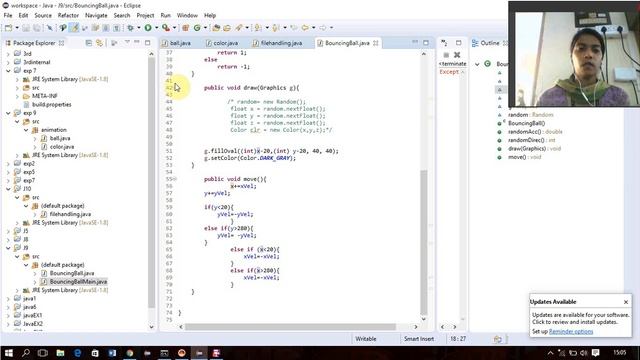The image size is (640, 360).
Task: Open the Debug button dropdown arrow
Action: 139,28
